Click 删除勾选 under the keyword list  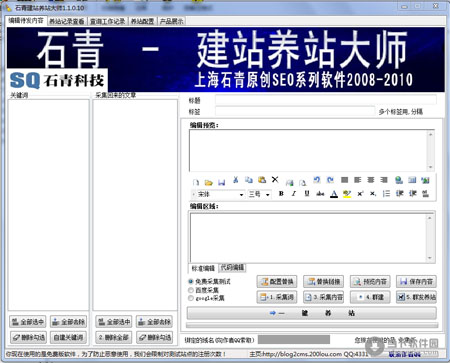click(x=28, y=337)
